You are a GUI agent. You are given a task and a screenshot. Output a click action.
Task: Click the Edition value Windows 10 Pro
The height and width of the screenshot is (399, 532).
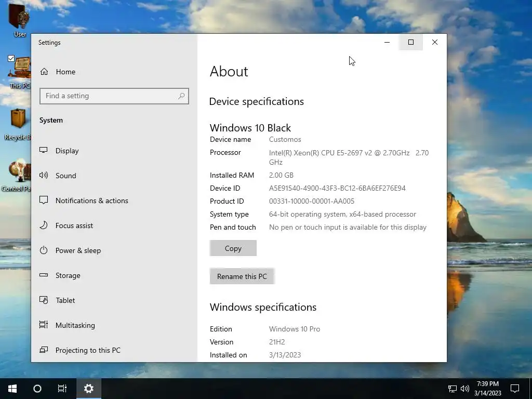pos(295,329)
